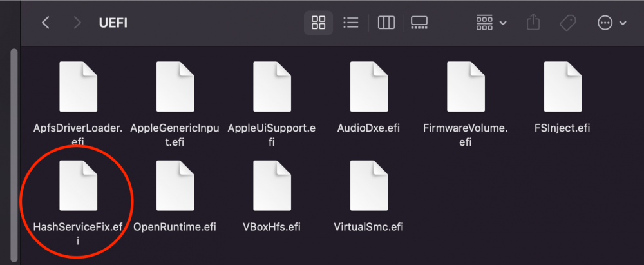Click the Share toolbar icon
This screenshot has height=265, width=644.
point(533,23)
